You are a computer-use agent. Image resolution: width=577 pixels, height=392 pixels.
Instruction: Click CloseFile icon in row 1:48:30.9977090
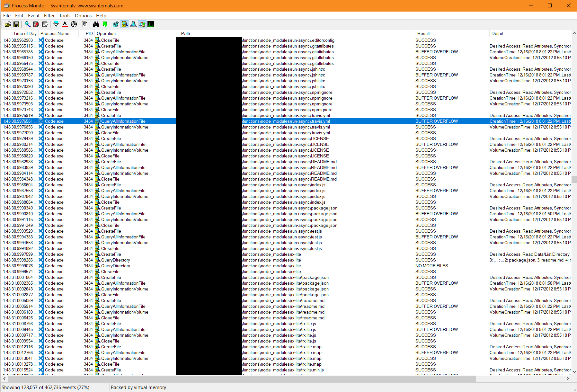[x=97, y=133]
